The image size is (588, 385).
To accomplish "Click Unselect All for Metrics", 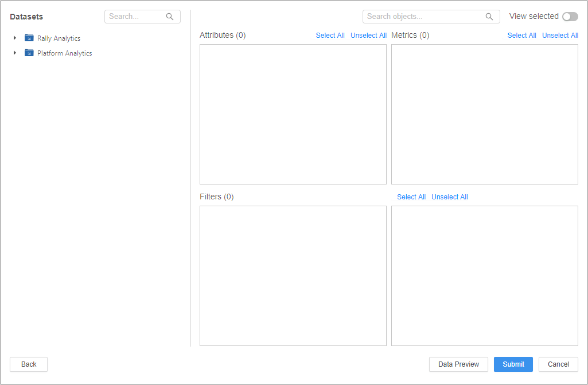I will click(x=560, y=36).
